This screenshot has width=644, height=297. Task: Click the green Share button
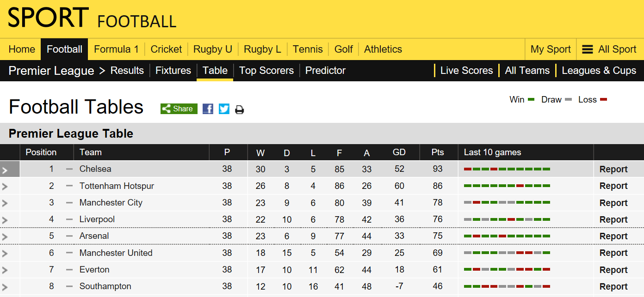[x=179, y=109]
